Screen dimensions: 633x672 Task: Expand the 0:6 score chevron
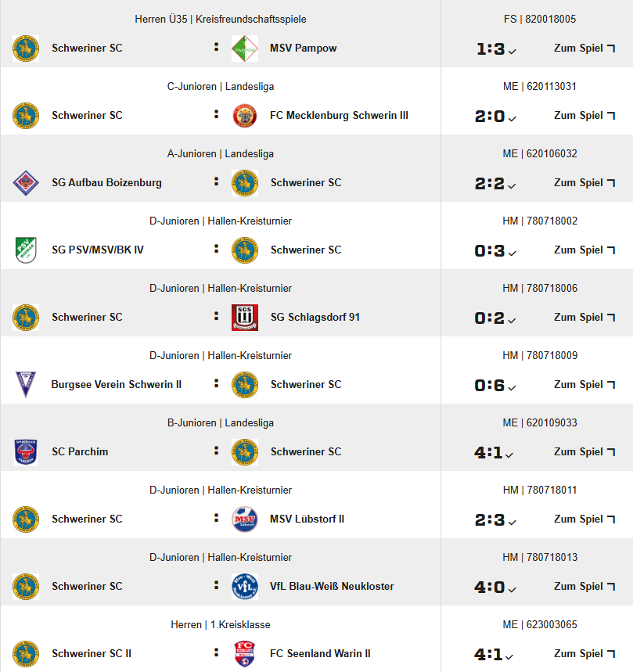point(513,389)
